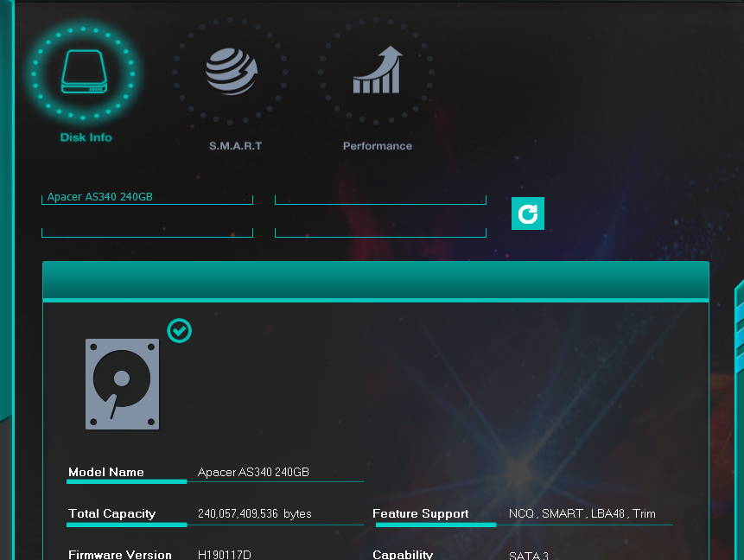Click NCQ, SMART, LBA48, Trim value
This screenshot has height=560, width=744.
(582, 514)
